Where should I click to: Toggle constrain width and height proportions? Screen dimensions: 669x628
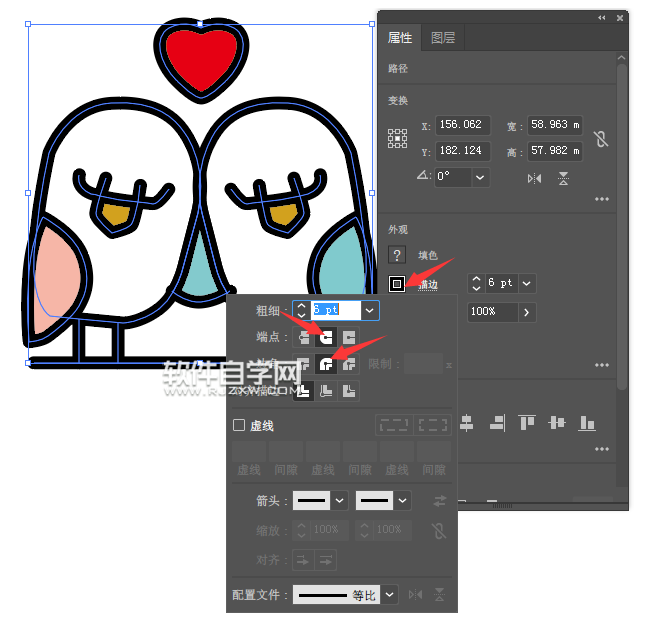click(x=601, y=139)
